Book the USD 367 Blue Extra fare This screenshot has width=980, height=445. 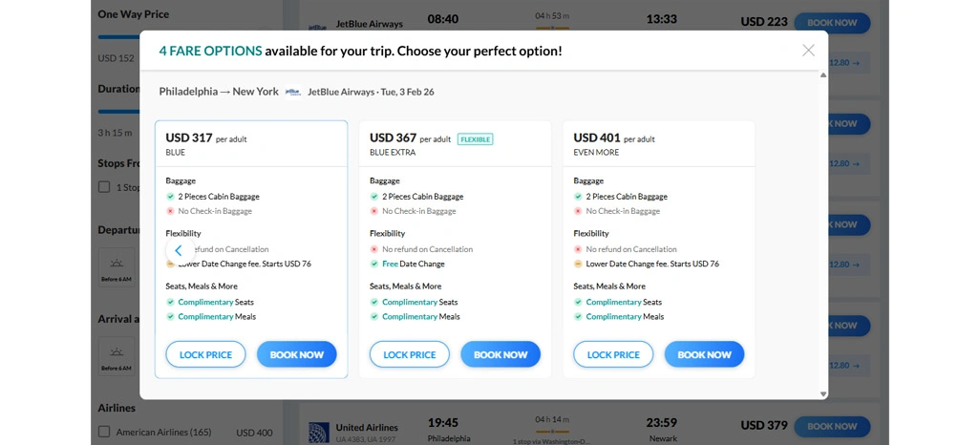point(501,354)
